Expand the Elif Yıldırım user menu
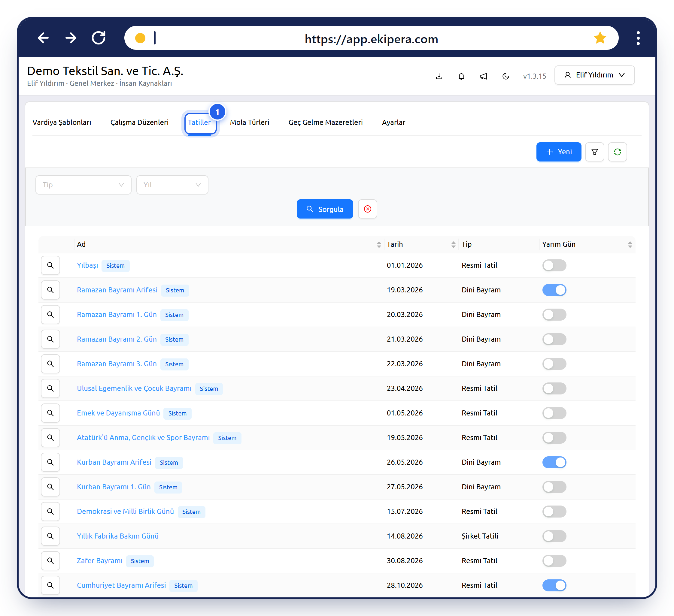This screenshot has width=674, height=616. click(594, 75)
